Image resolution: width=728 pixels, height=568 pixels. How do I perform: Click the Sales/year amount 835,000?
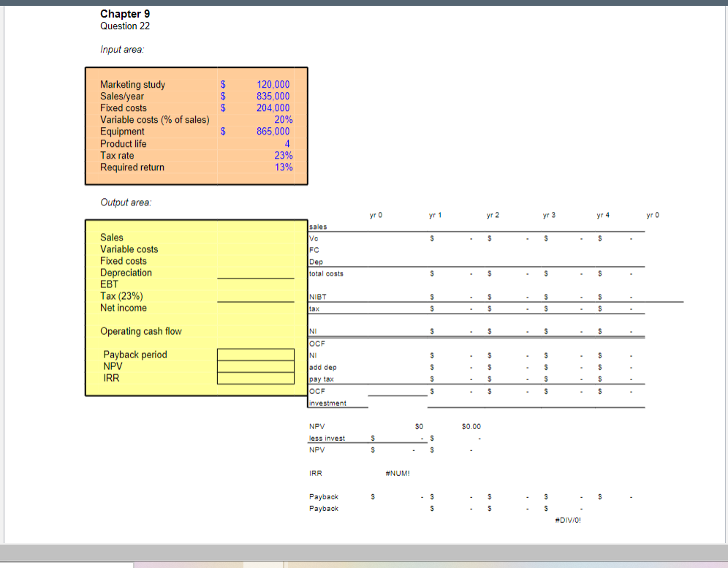(273, 96)
